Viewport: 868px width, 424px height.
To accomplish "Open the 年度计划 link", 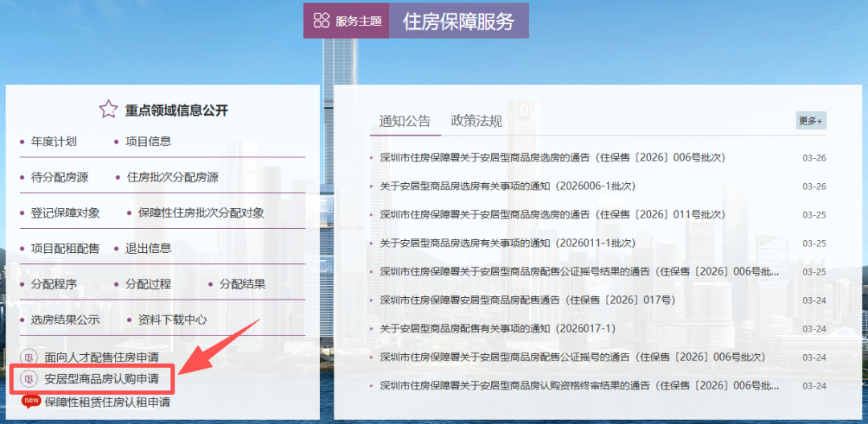I will coord(54,141).
